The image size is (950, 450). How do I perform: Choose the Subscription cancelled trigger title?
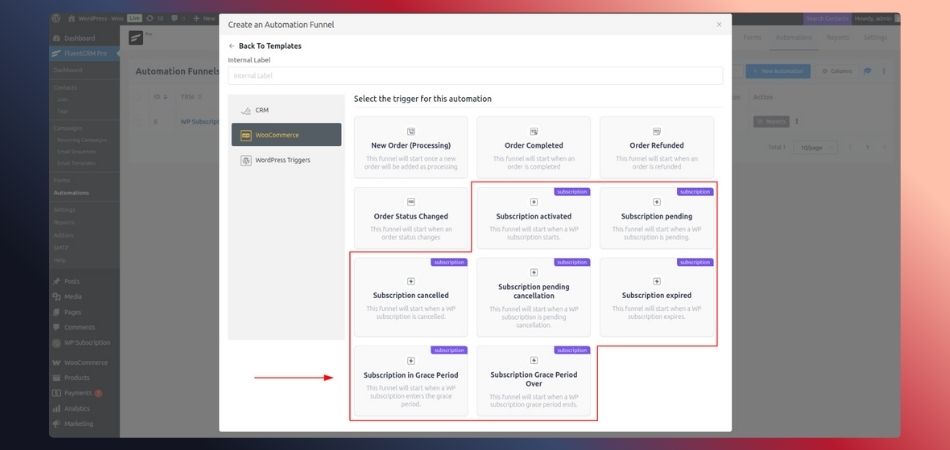[411, 296]
